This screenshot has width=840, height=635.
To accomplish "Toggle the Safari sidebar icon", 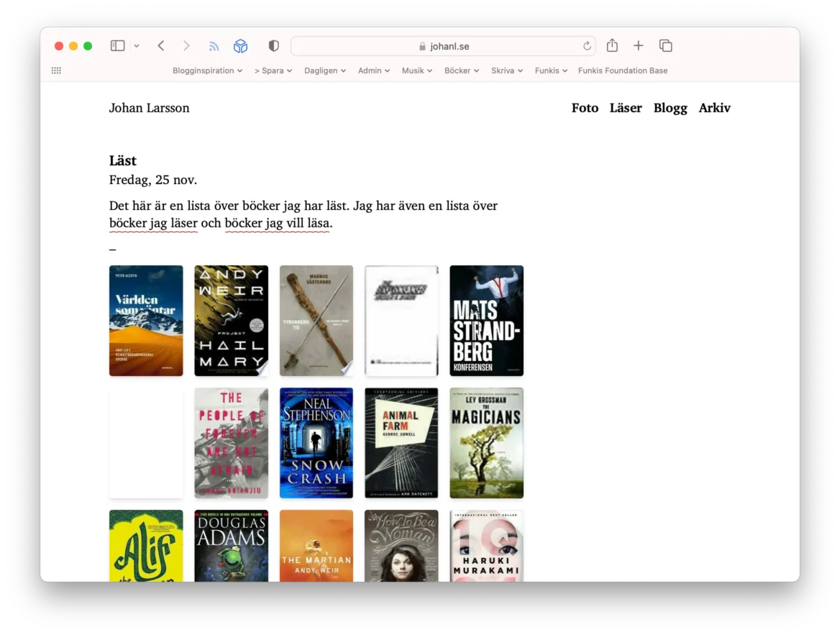I will (117, 46).
